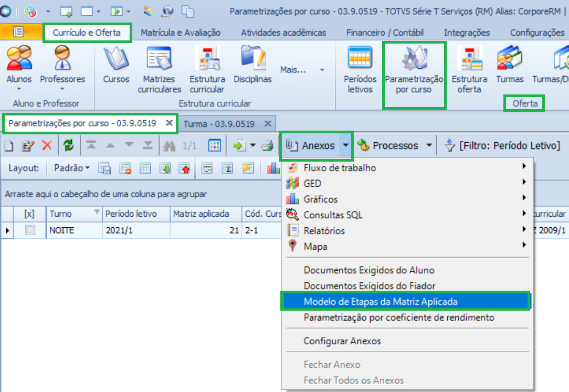Click the [x] select-all column header
This screenshot has height=392, width=569.
coord(29,214)
